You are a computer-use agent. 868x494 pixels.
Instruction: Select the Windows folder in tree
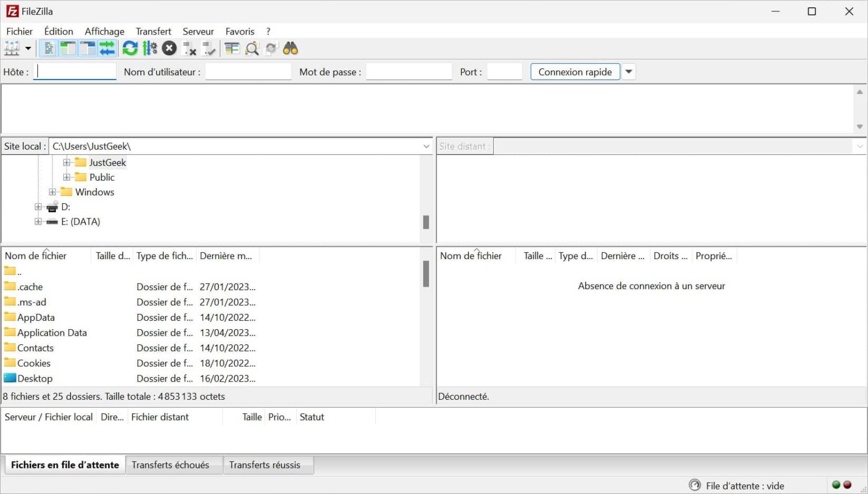94,192
